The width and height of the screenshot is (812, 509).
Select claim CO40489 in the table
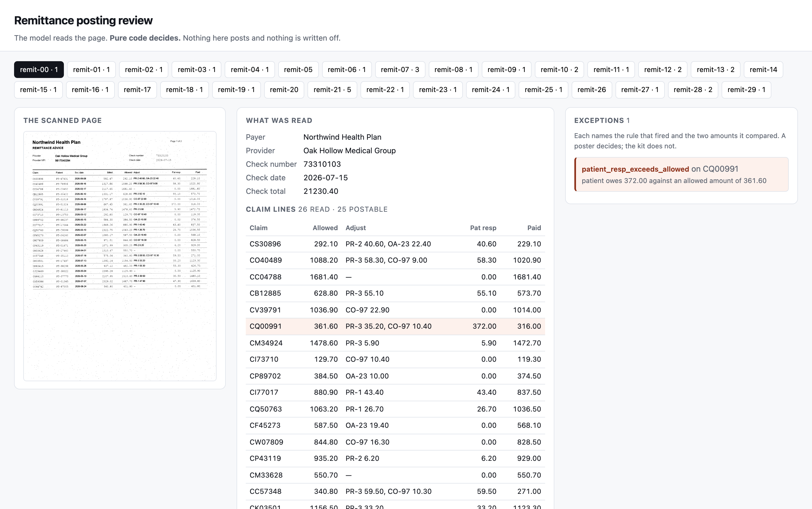395,260
